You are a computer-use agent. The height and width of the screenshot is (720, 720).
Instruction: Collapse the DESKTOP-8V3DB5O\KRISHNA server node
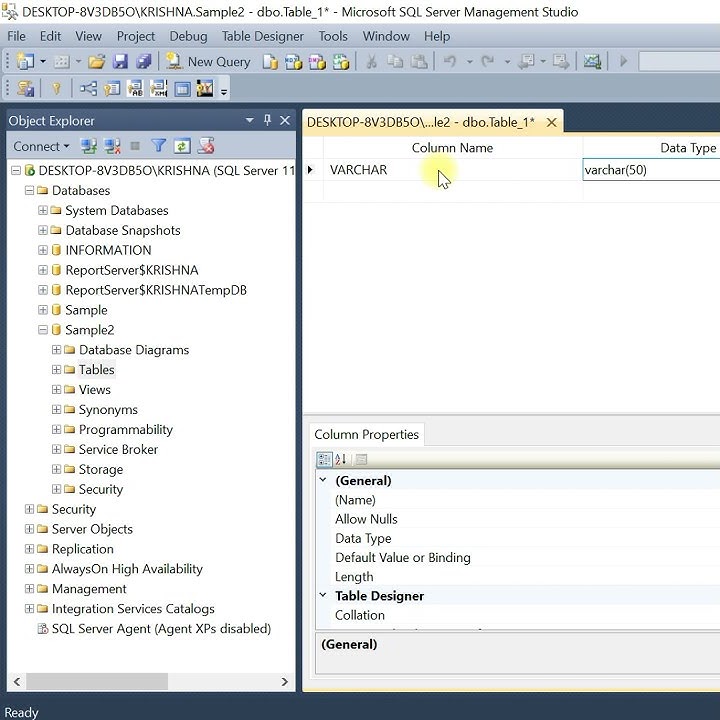pyautogui.click(x=16, y=171)
